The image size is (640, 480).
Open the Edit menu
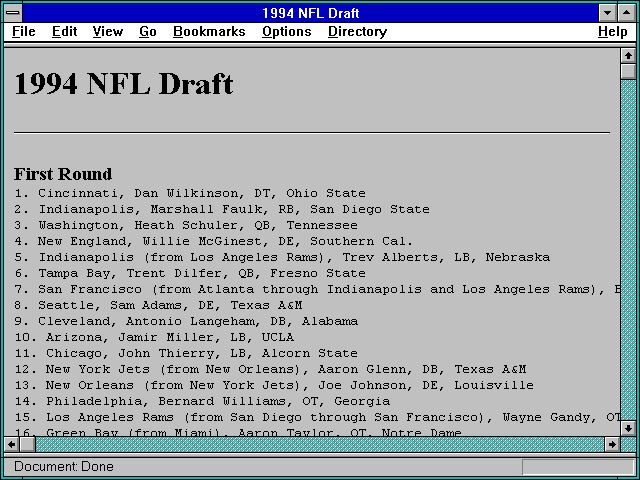coord(64,32)
